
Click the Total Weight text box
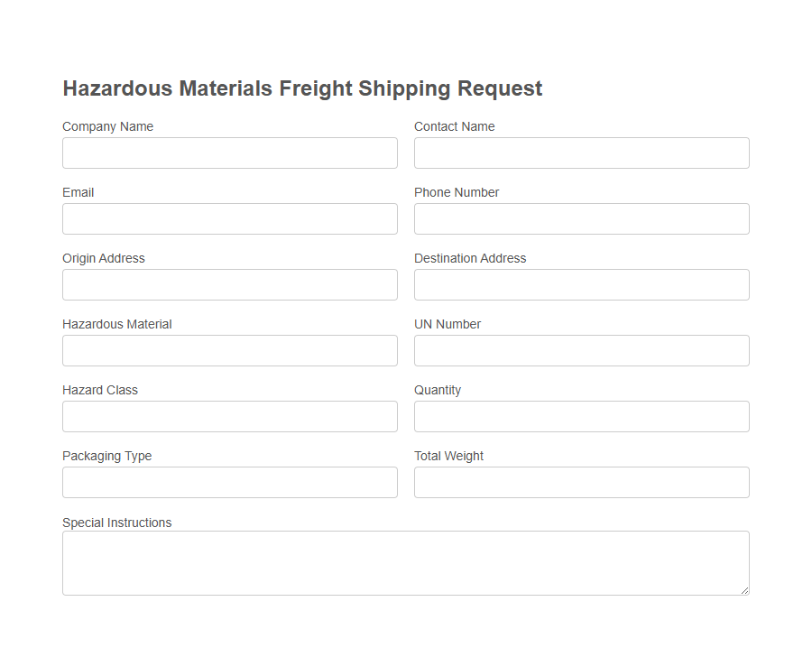point(581,482)
